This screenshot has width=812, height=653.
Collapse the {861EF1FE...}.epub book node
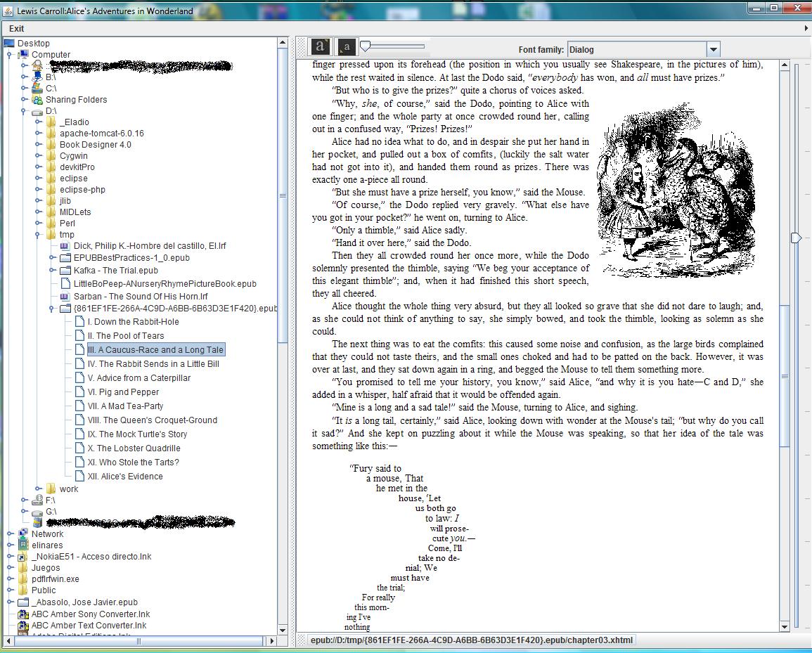tap(52, 309)
